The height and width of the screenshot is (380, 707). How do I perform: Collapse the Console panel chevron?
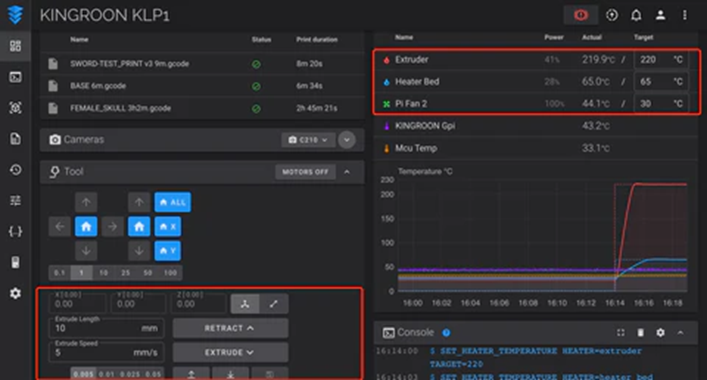(680, 333)
